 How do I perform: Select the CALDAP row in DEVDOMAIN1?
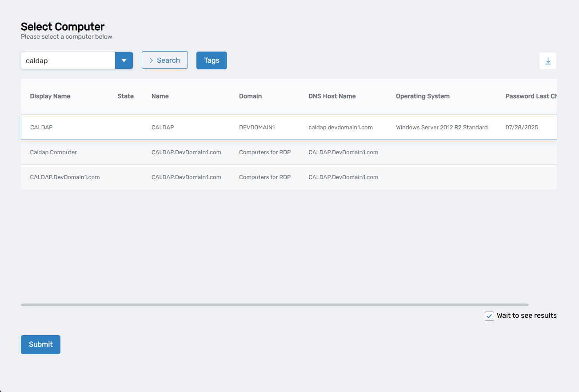(41, 128)
